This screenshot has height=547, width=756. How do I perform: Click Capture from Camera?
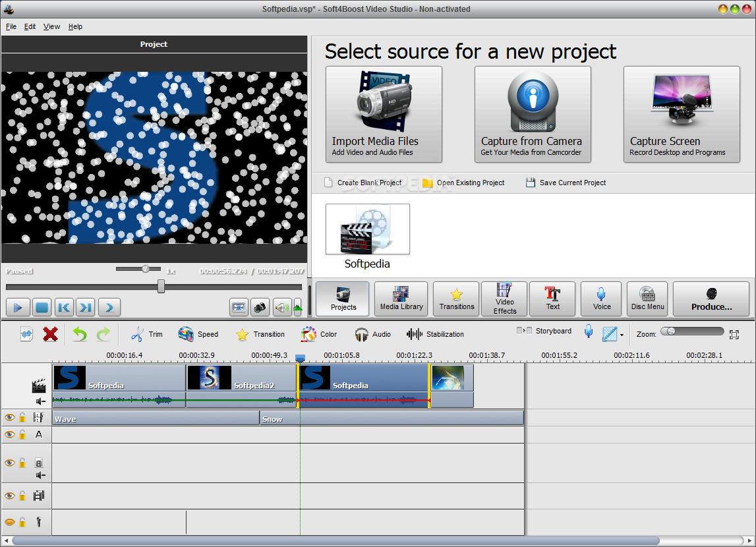pyautogui.click(x=533, y=114)
